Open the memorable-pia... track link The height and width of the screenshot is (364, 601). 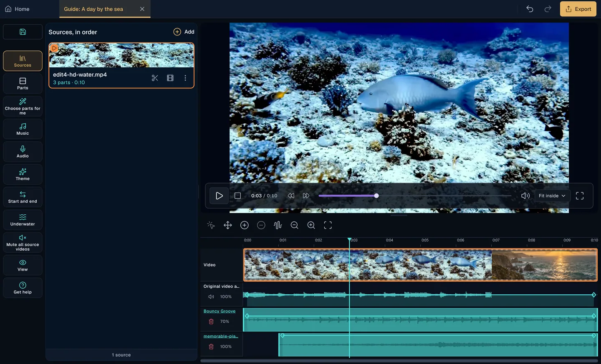tap(221, 336)
